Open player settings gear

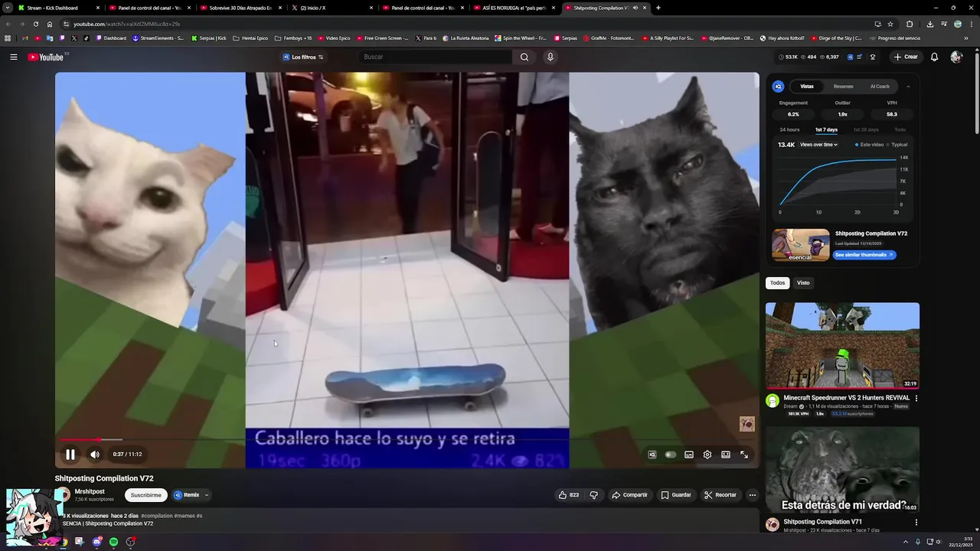pos(707,455)
